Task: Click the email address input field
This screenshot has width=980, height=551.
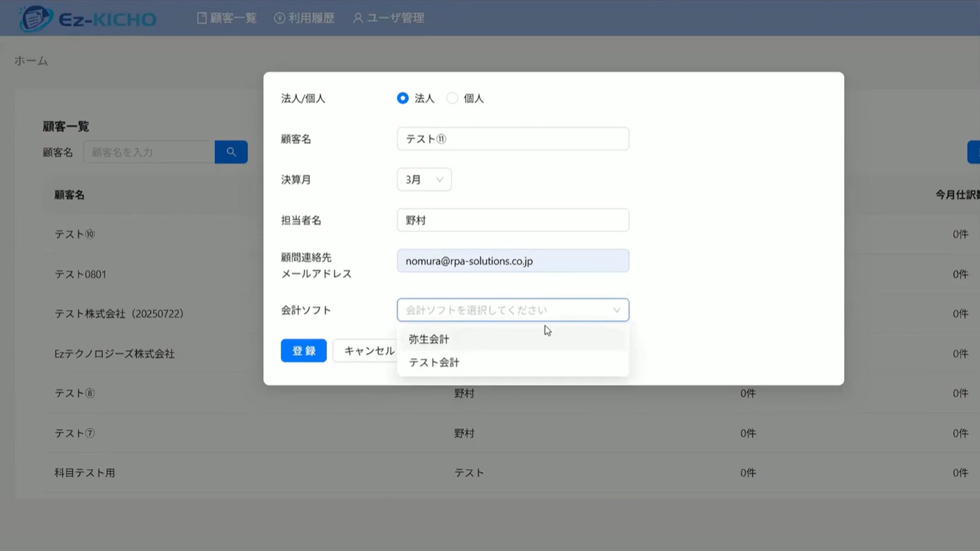Action: pyautogui.click(x=513, y=261)
